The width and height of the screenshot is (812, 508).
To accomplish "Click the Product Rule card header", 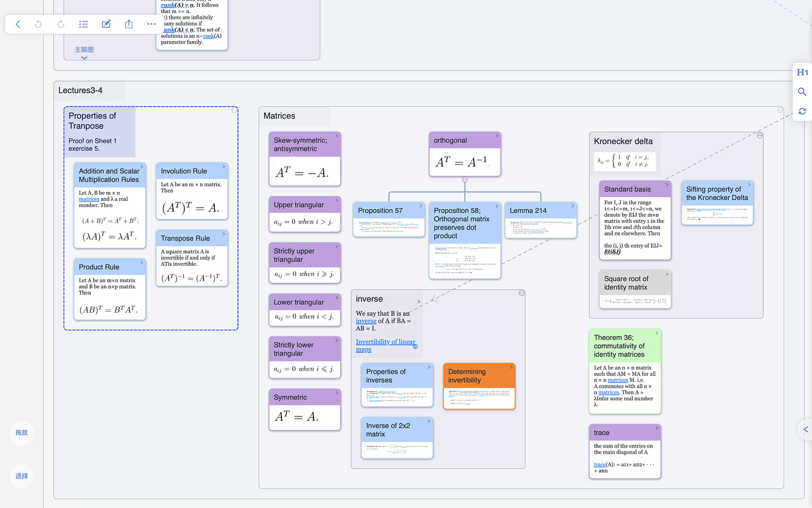I will click(110, 267).
